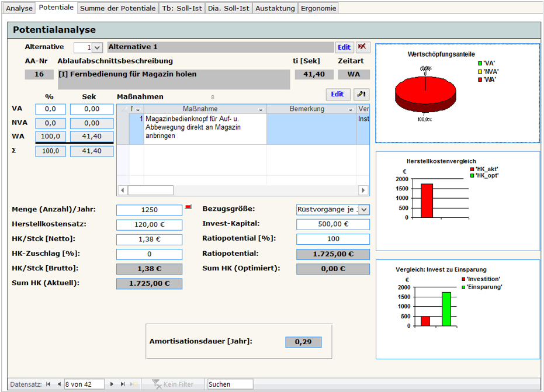Click the horizontal scrollbar thumb under Maßnahmen
544x392 pixels.
[151, 190]
